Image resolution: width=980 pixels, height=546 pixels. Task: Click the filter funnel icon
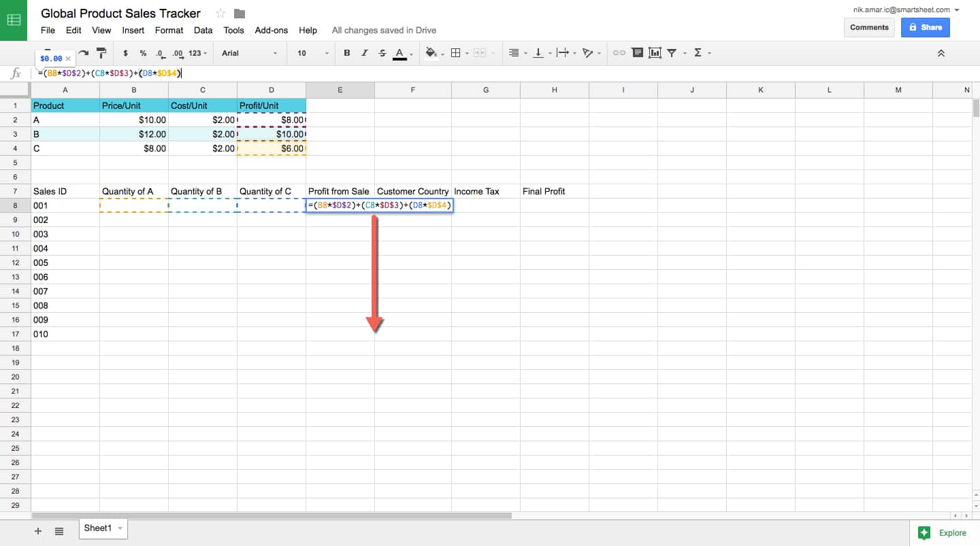coord(672,53)
